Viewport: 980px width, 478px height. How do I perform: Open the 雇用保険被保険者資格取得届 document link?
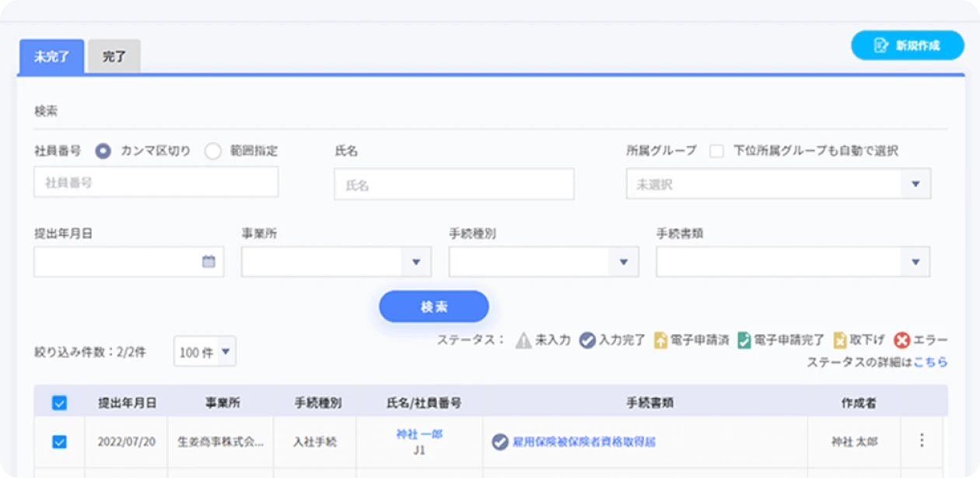tap(583, 442)
